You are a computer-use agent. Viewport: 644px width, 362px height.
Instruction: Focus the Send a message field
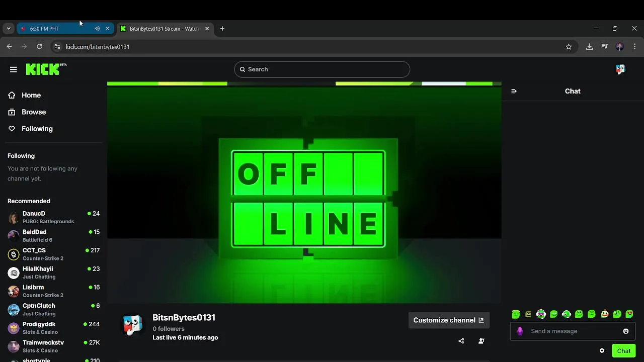[x=573, y=331]
